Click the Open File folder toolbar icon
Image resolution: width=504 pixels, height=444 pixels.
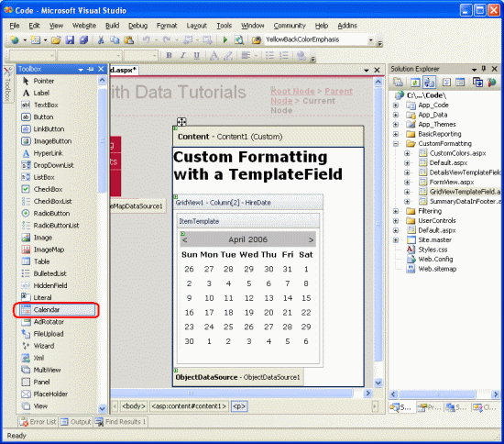coord(56,39)
